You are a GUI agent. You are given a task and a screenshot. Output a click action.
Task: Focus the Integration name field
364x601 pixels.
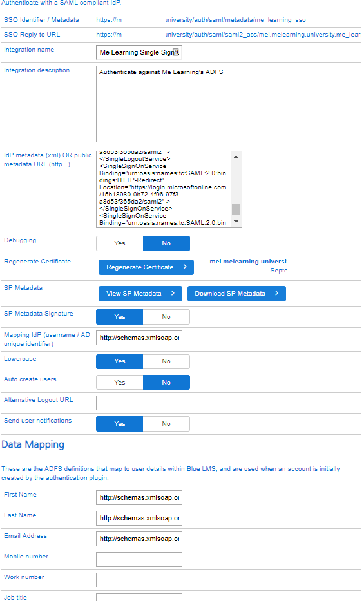[139, 53]
